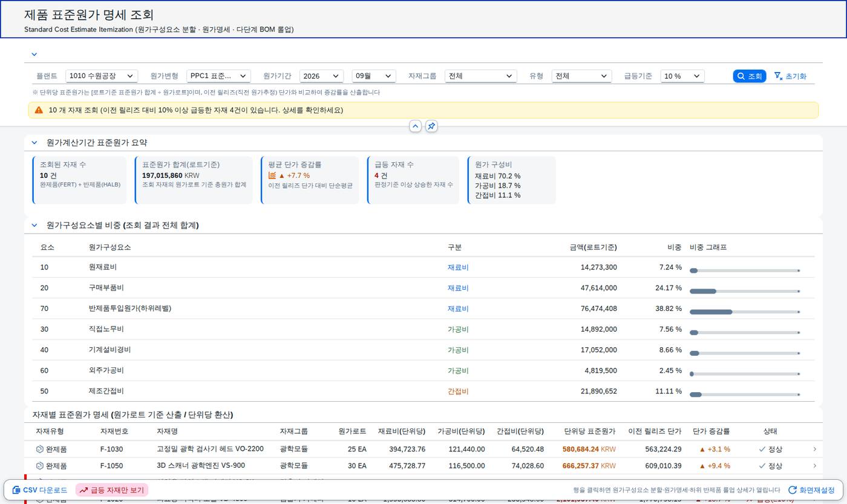Click the 38.82 % share bar for 반제품투입원가
This screenshot has width=847, height=504.
[x=745, y=312]
